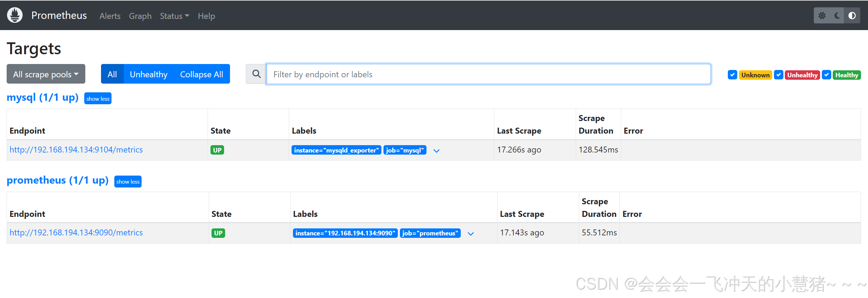This screenshot has width=868, height=298.
Task: Click the instance="192.168.194.134:9090" label tag
Action: (345, 233)
